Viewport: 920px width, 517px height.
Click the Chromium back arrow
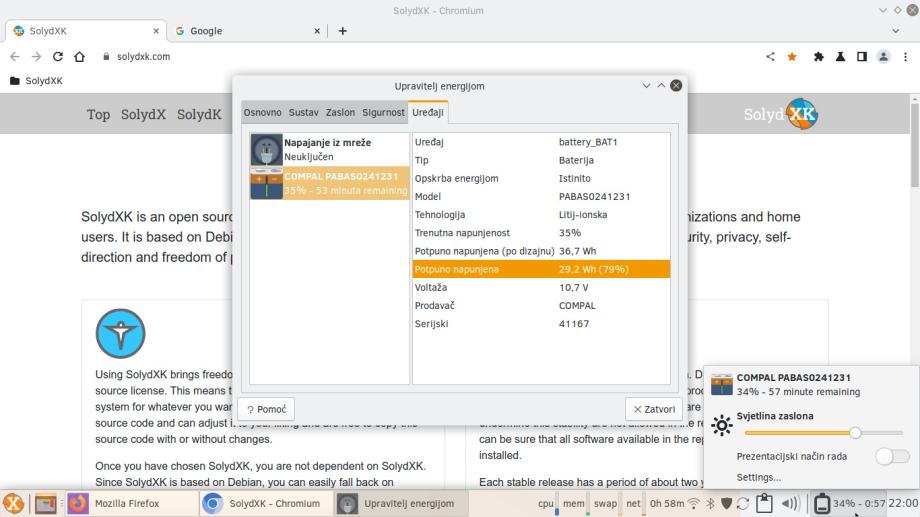pyautogui.click(x=15, y=56)
